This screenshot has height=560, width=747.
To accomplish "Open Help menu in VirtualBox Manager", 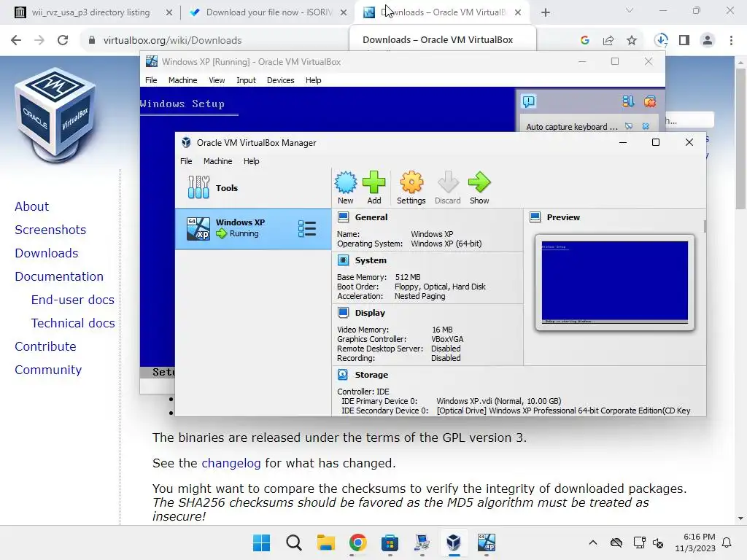I will 251,161.
